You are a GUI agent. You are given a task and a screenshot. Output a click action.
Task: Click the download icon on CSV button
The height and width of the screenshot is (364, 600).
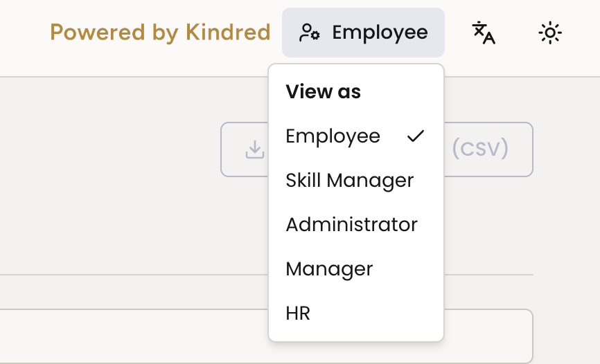[255, 149]
